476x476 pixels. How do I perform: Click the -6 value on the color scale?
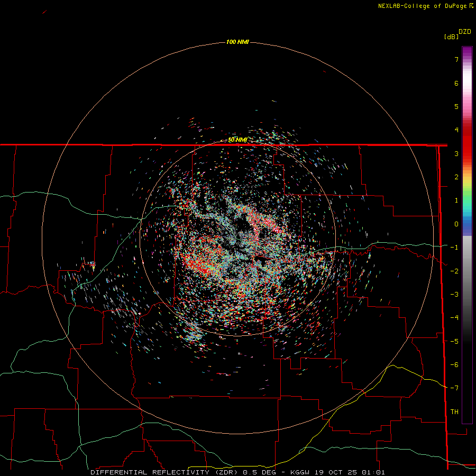tap(454, 365)
